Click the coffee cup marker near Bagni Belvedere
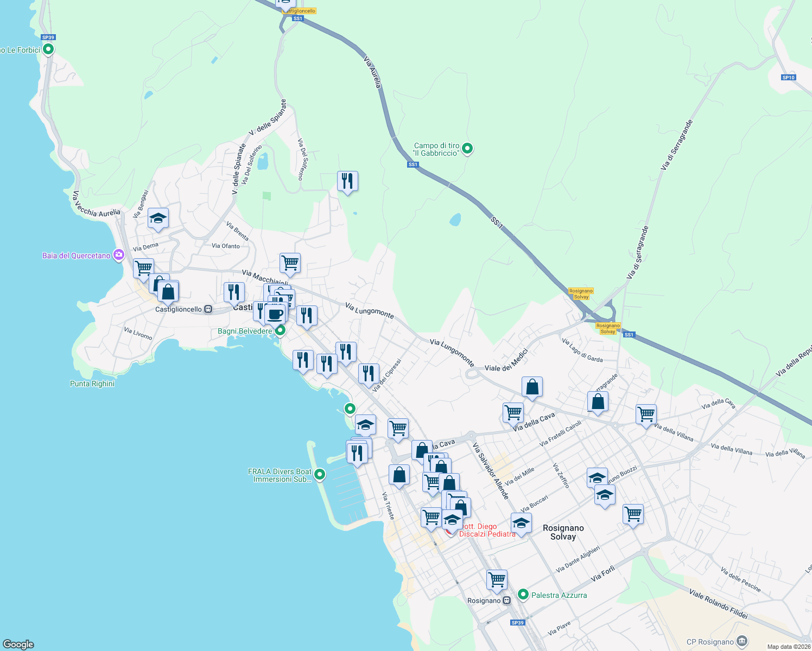The image size is (812, 651). pos(275,313)
